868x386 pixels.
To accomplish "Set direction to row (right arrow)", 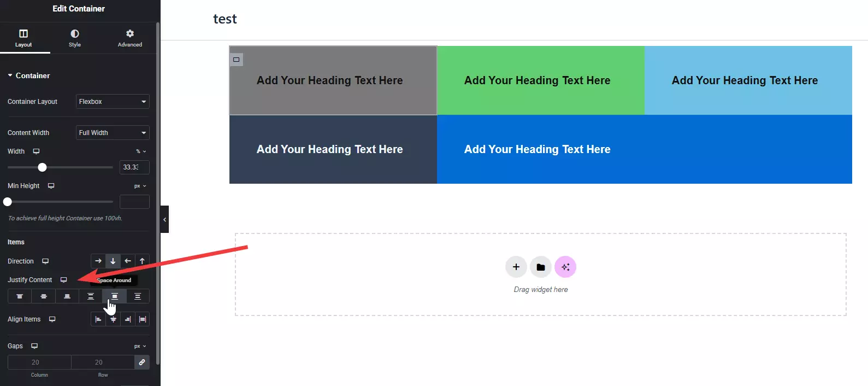I will pyautogui.click(x=98, y=261).
